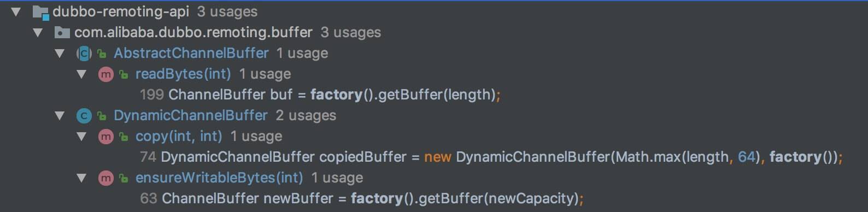Viewport: 868px width, 212px height.
Task: Select usage line 199 with factory().getBuffer(length)
Action: click(x=320, y=95)
